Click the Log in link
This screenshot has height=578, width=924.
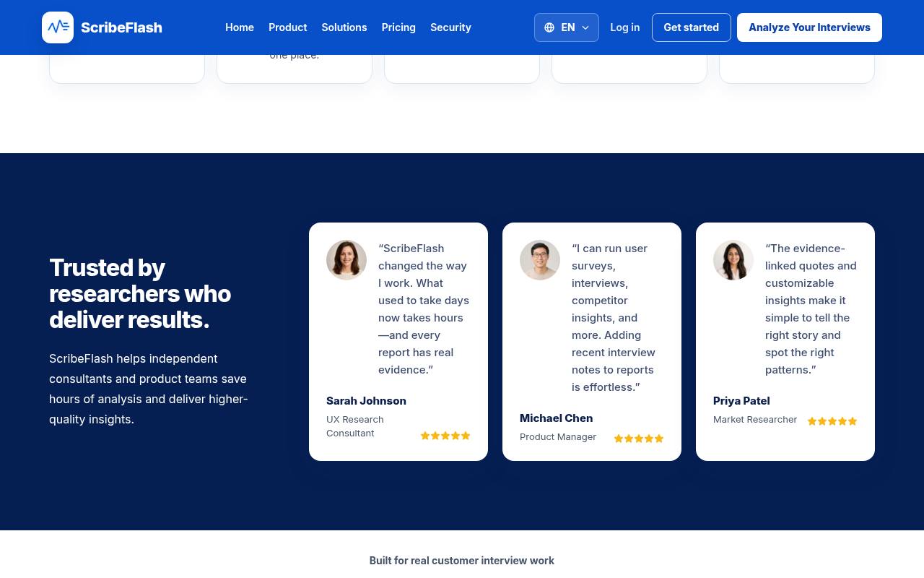625,27
